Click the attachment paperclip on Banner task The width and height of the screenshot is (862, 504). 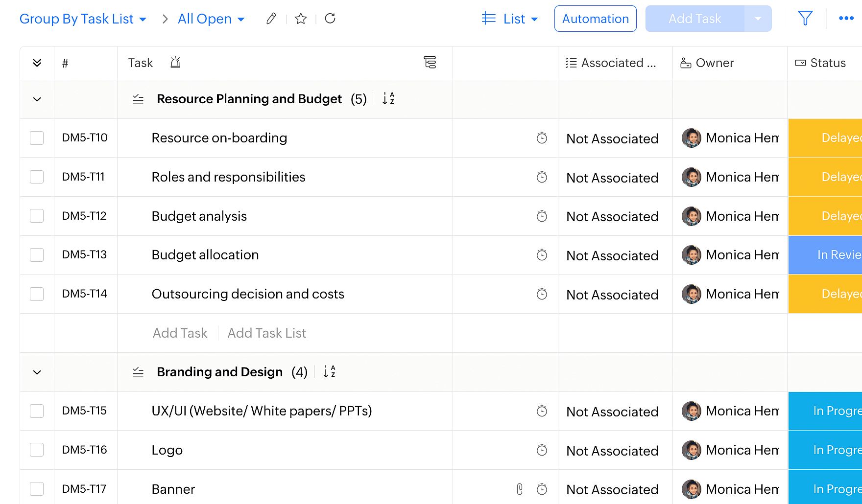tap(520, 489)
